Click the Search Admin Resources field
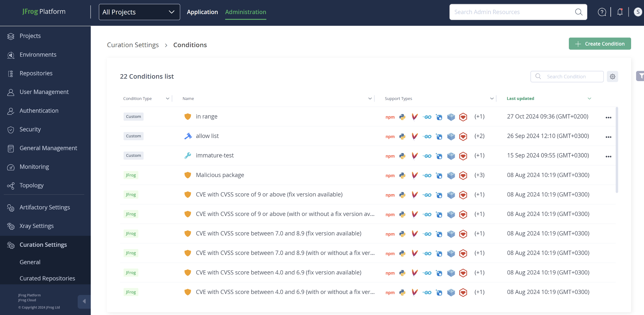The width and height of the screenshot is (644, 315). tap(518, 12)
